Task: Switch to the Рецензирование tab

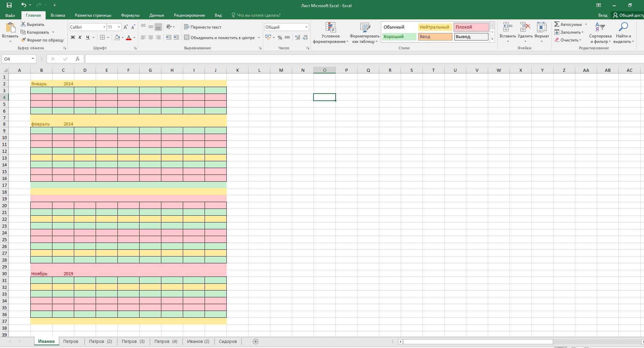Action: point(189,15)
